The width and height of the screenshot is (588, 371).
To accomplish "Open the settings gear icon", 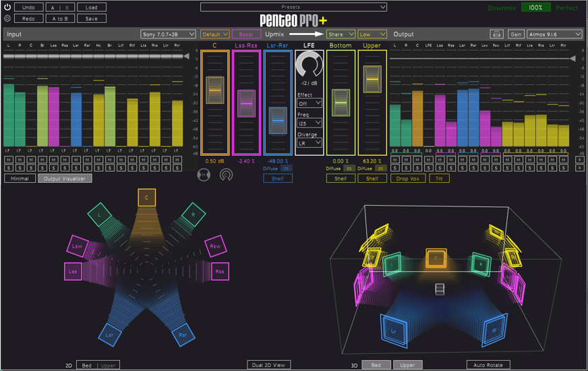I will click(x=7, y=18).
